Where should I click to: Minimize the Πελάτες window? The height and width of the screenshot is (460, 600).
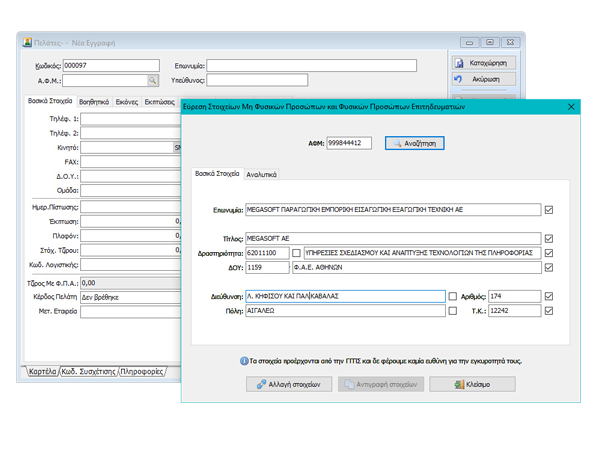point(470,42)
